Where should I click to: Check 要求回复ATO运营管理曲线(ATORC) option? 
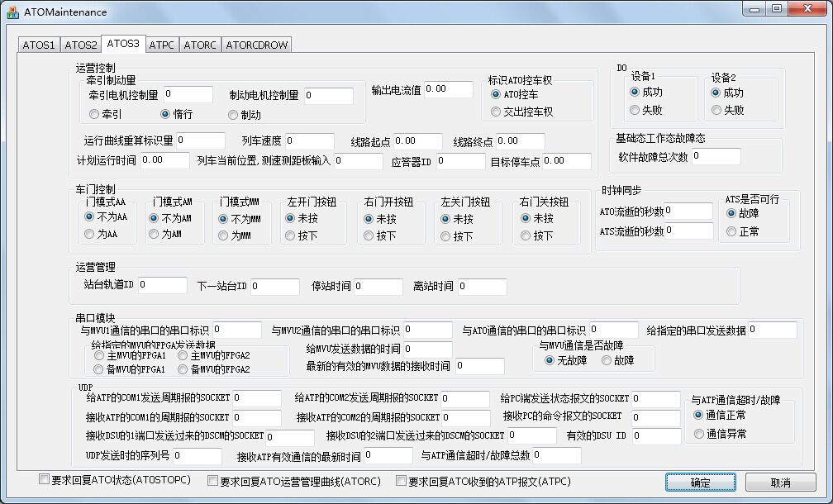coord(212,481)
